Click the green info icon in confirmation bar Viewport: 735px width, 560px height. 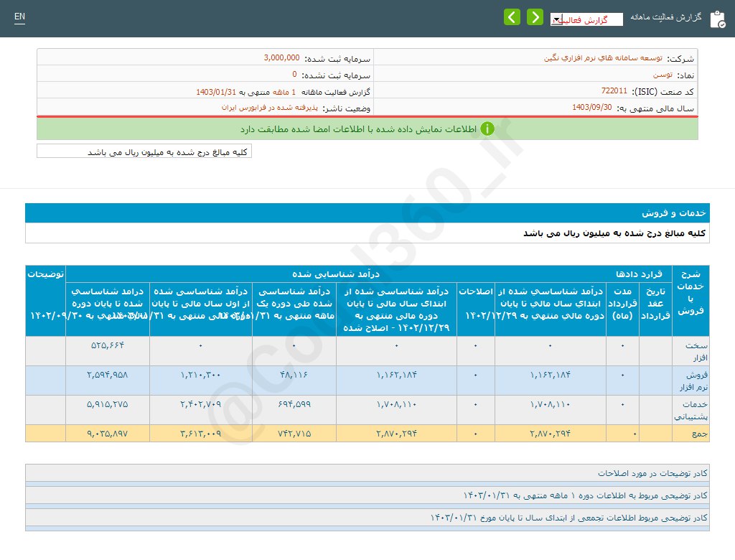pos(487,129)
